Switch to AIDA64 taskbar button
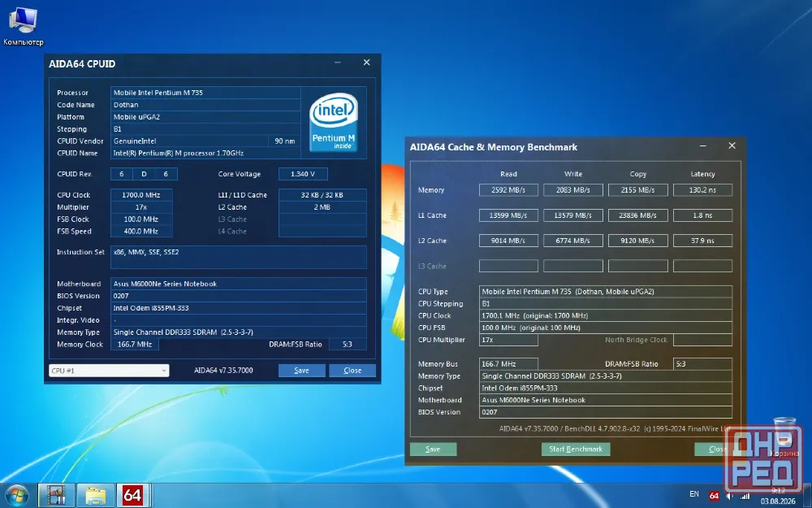The height and width of the screenshot is (508, 812). pyautogui.click(x=132, y=496)
